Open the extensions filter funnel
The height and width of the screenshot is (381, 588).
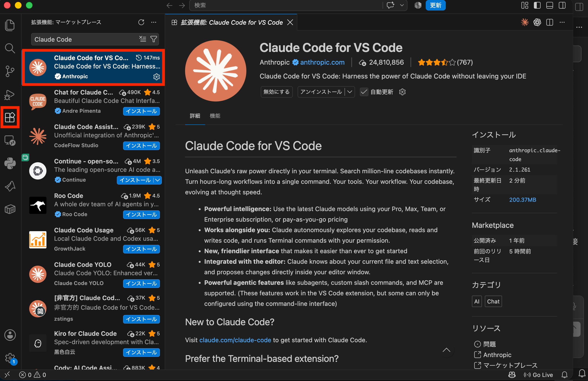pos(154,39)
